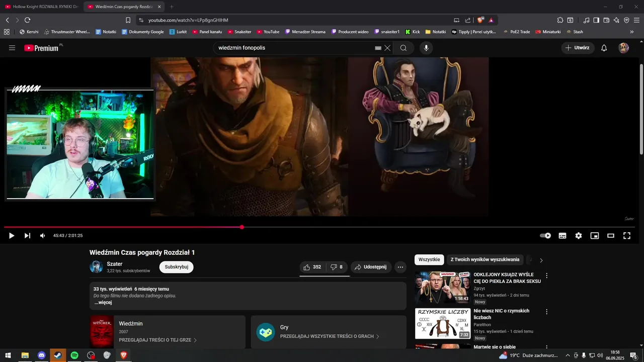Open more actions menu under video
The width and height of the screenshot is (644, 362).
[x=400, y=267]
